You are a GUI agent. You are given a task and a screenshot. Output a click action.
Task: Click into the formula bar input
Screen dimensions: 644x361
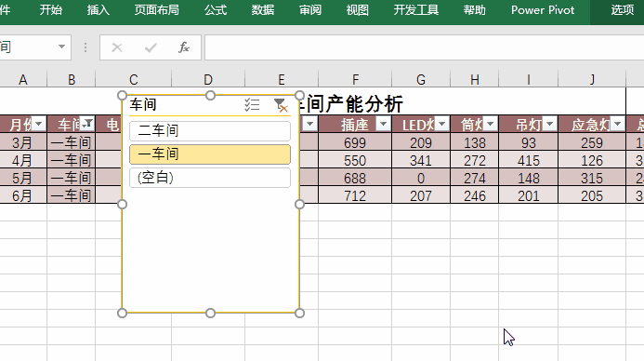point(424,47)
